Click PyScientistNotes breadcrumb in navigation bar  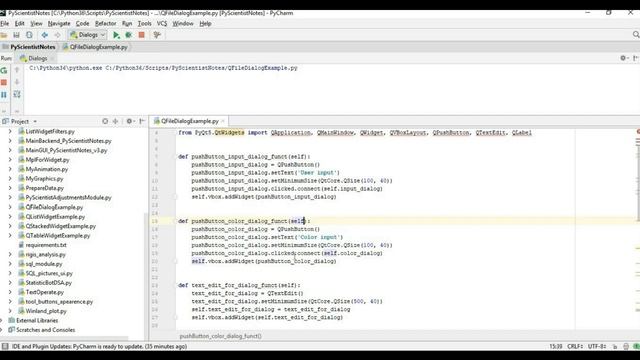pyautogui.click(x=29, y=47)
